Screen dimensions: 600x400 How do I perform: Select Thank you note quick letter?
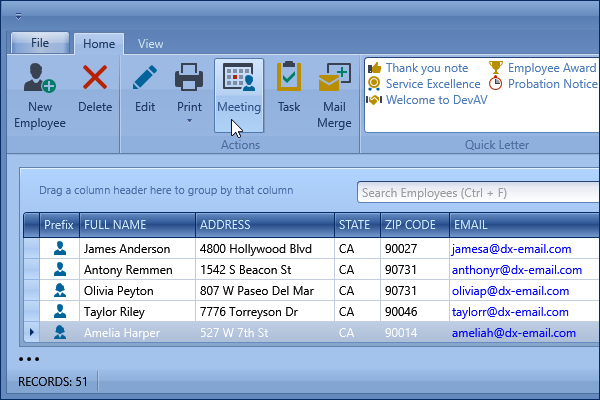421,68
